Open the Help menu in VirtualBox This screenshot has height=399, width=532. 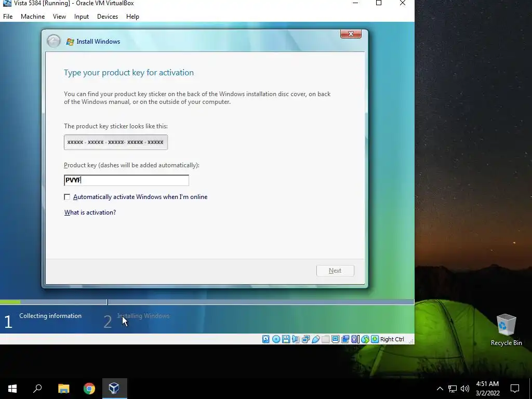click(132, 17)
